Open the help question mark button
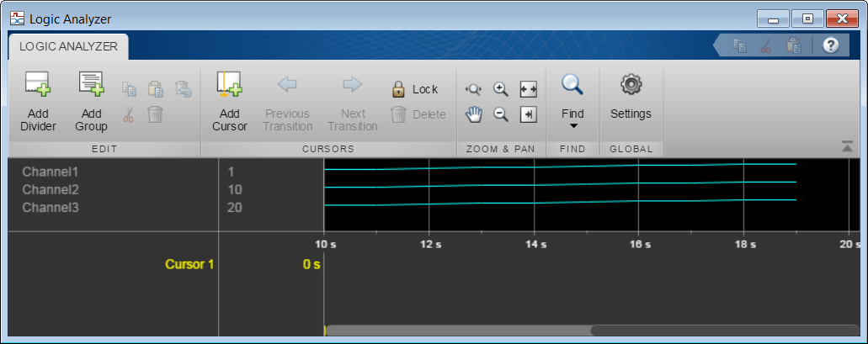The width and height of the screenshot is (868, 344). point(830,45)
